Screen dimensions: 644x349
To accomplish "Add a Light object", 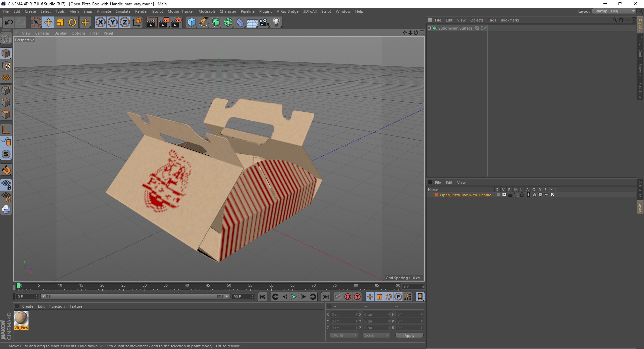I will pos(276,22).
